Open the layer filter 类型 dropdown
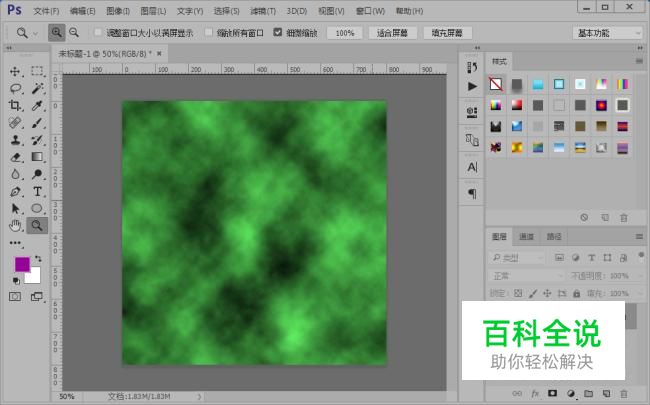The width and height of the screenshot is (650, 405). click(516, 258)
